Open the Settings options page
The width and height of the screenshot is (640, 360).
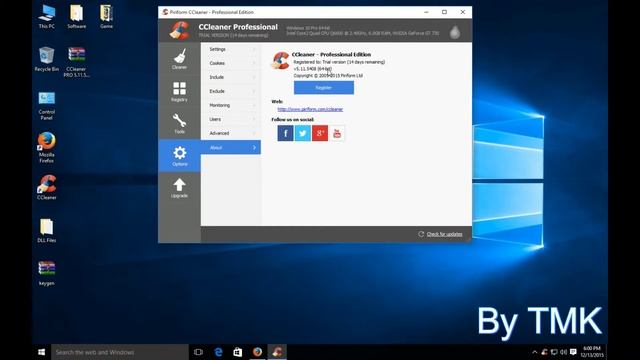click(x=231, y=49)
